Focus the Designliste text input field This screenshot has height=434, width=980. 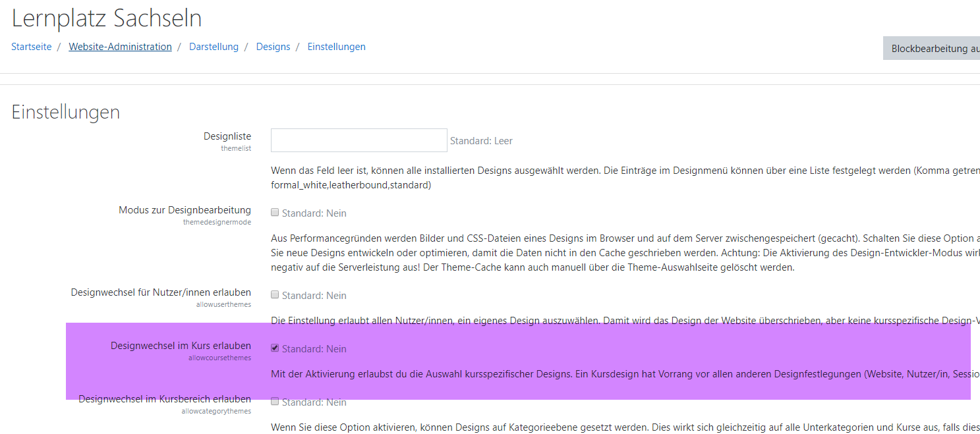[x=359, y=140]
